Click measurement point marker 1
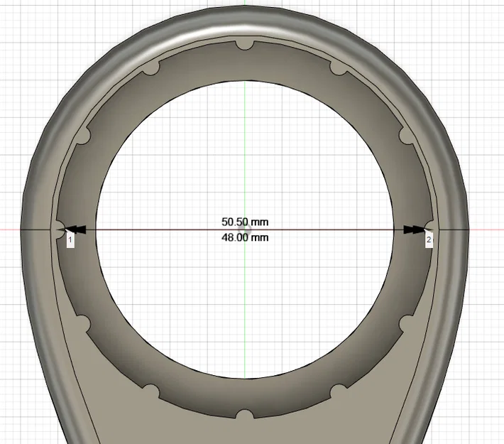 click(x=70, y=239)
